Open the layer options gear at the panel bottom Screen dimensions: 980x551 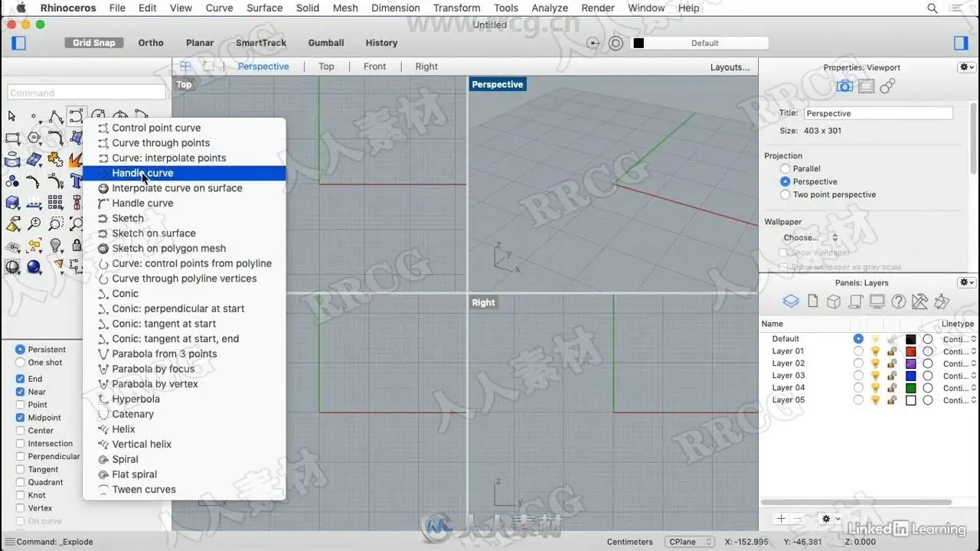[831, 519]
